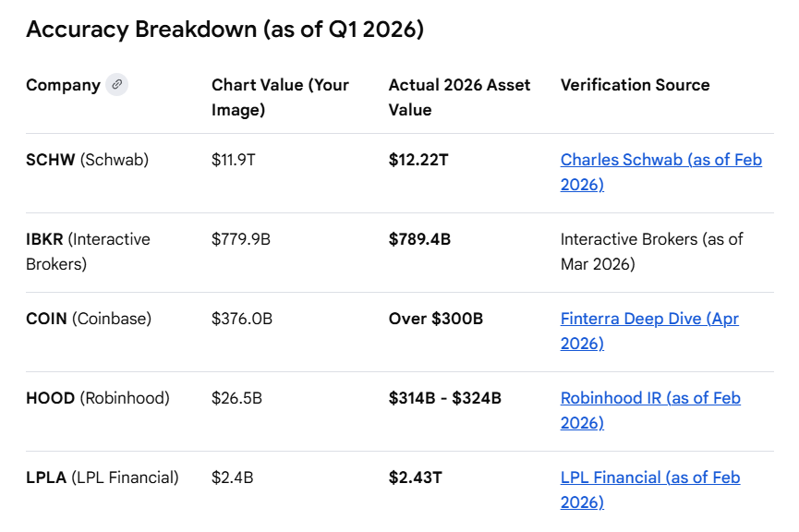Image resolution: width=799 pixels, height=532 pixels.
Task: Click the Actual 2026 Asset Value header
Action: [x=459, y=97]
